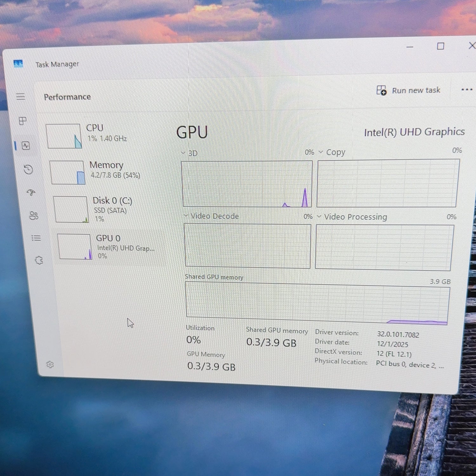This screenshot has width=476, height=476.
Task: Open the Video Processing engine dropdown
Action: (319, 216)
